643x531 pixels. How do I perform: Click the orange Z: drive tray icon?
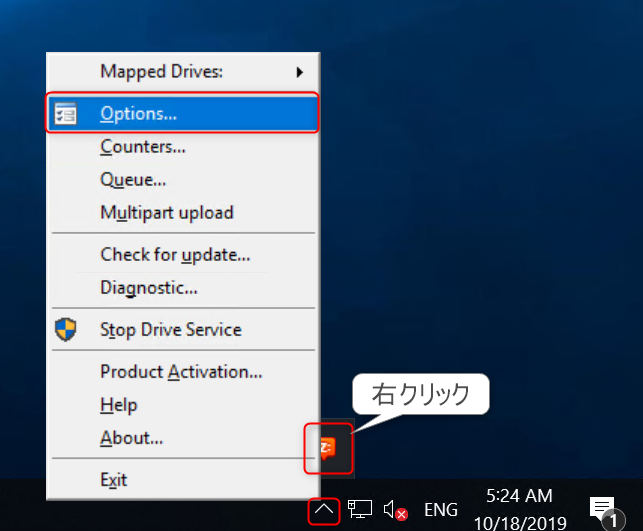(x=328, y=448)
